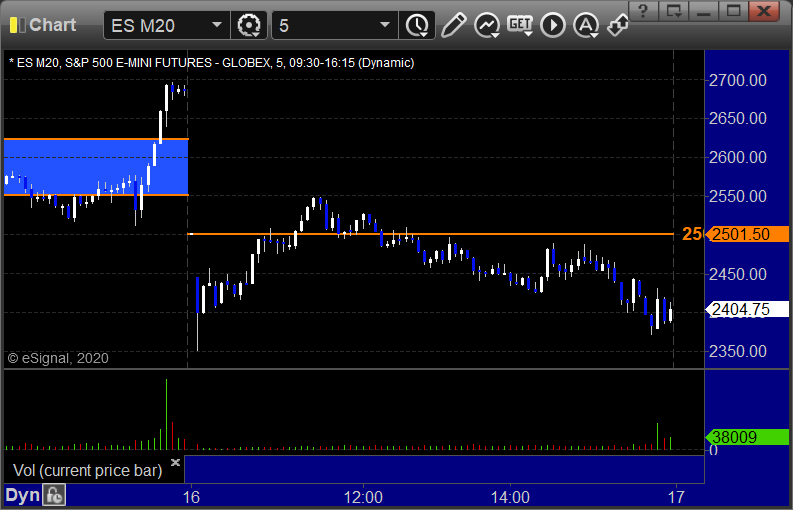Open the help question mark button
This screenshot has height=510, width=793.
[643, 10]
